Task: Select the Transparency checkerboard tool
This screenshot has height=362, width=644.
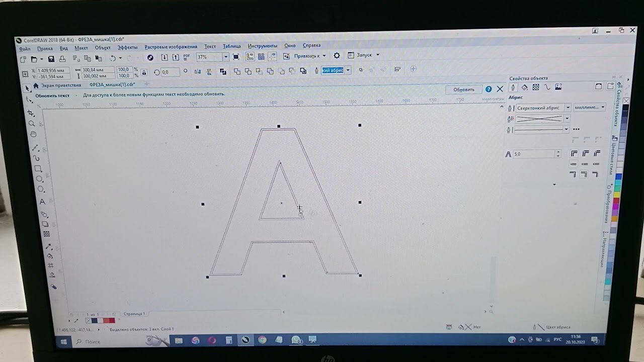Action: (x=46, y=234)
